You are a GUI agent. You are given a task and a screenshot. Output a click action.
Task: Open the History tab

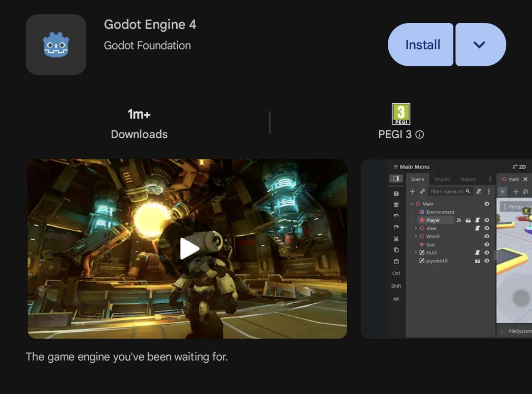[468, 179]
